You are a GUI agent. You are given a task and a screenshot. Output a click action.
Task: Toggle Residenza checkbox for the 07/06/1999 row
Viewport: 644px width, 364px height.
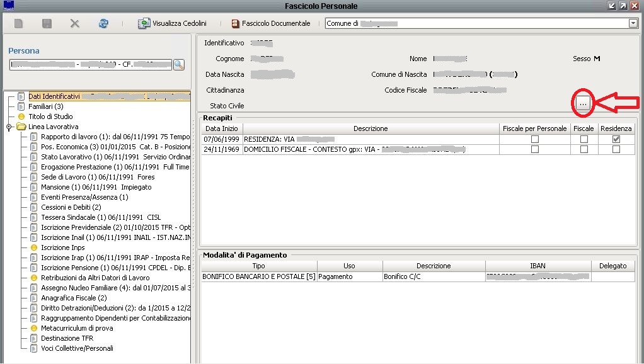click(x=616, y=139)
